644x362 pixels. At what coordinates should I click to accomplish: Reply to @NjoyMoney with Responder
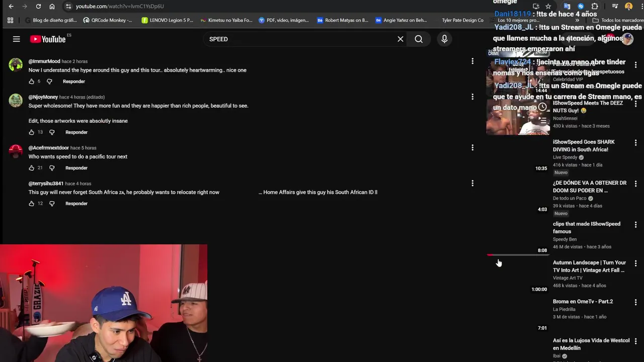[76, 132]
